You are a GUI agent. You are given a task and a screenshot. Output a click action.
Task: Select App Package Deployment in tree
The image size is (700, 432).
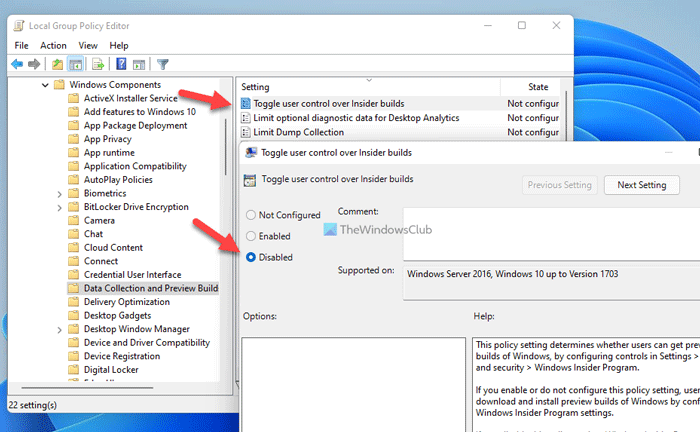coord(136,125)
